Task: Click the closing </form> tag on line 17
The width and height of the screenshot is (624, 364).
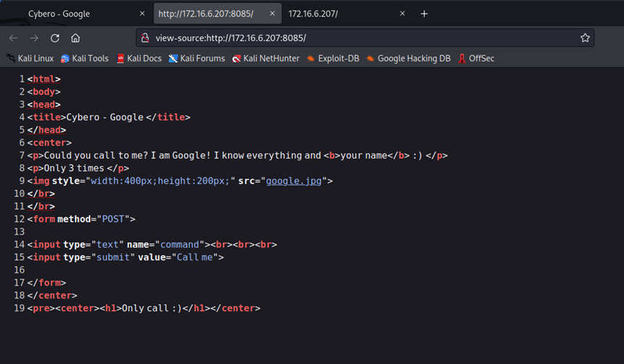Action: click(46, 283)
